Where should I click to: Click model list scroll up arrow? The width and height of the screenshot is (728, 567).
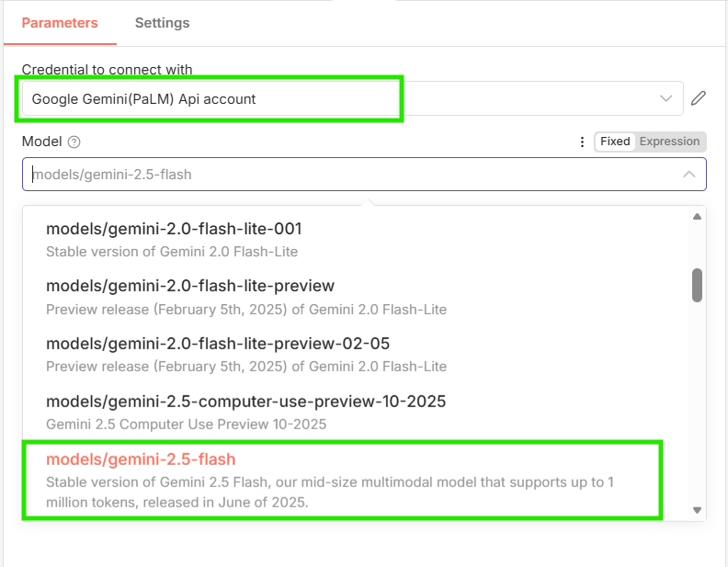(697, 217)
